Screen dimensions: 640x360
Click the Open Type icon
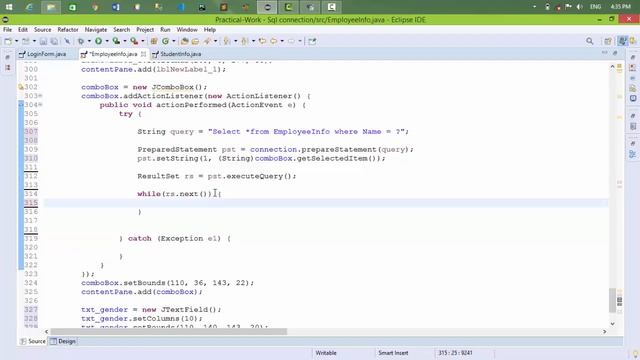[184, 41]
